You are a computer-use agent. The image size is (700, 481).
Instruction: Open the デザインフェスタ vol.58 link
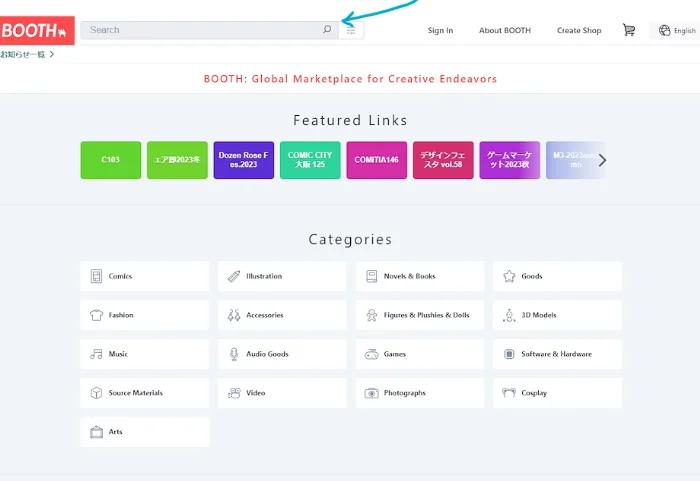coord(443,160)
